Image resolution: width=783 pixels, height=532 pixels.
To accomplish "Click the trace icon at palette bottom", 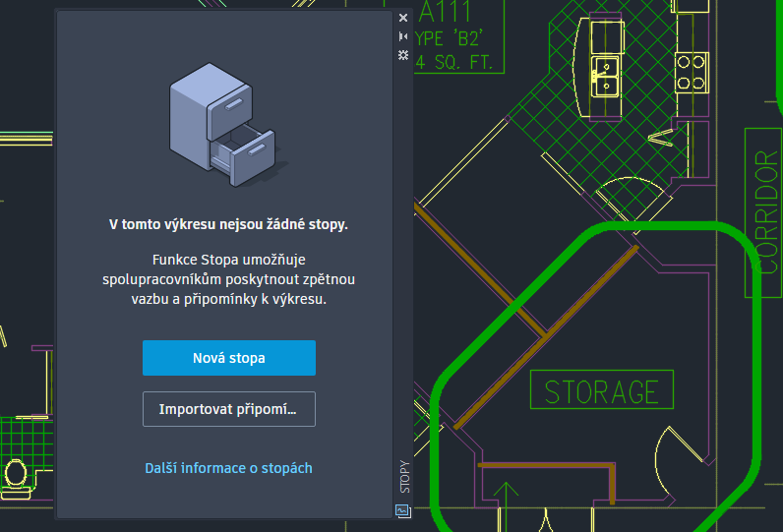I will coord(403,511).
